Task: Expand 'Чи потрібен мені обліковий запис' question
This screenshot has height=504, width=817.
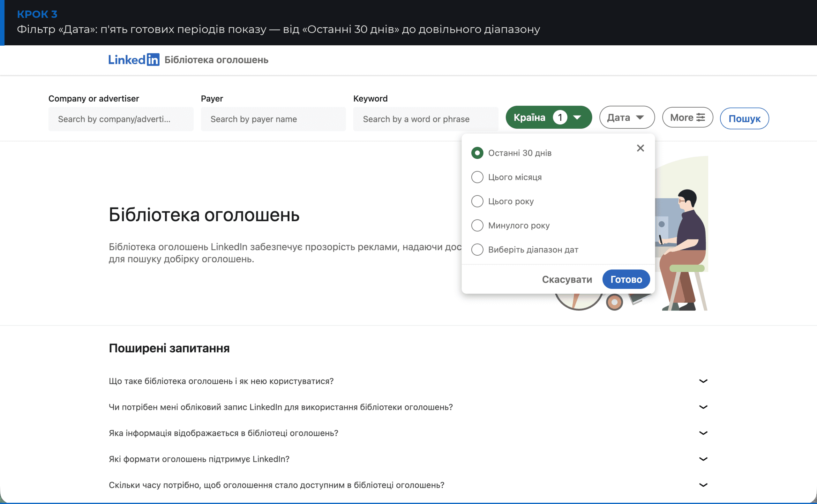Action: (x=408, y=407)
